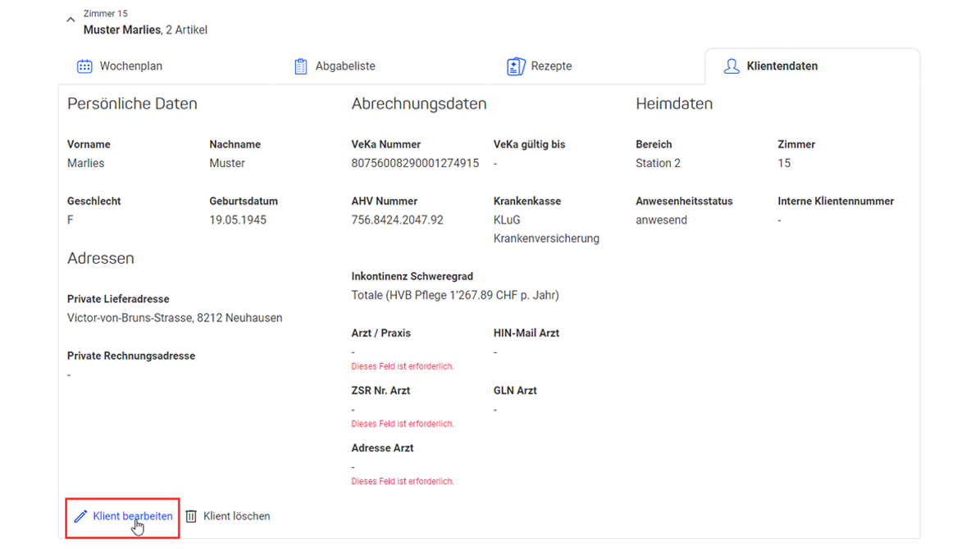980x549 pixels.
Task: Switch to the Abgabeliste tab
Action: pyautogui.click(x=335, y=66)
